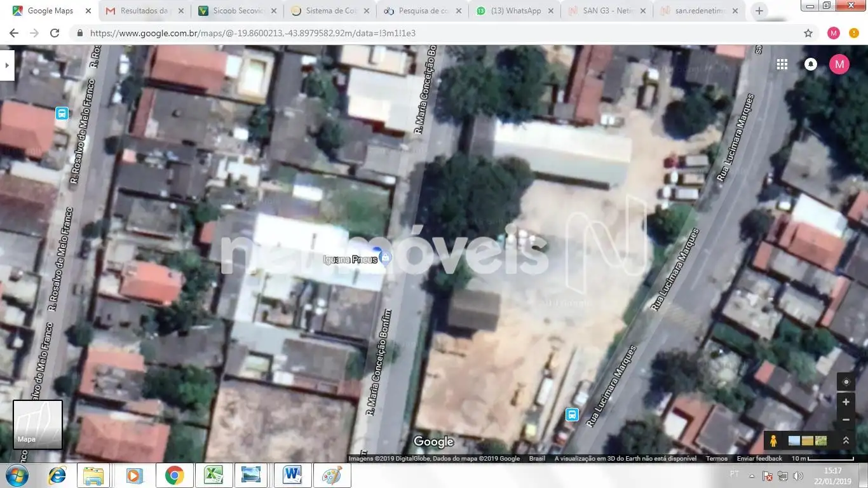Switch to Mapa view layer thumbnail
This screenshot has width=868, height=488.
37,424
